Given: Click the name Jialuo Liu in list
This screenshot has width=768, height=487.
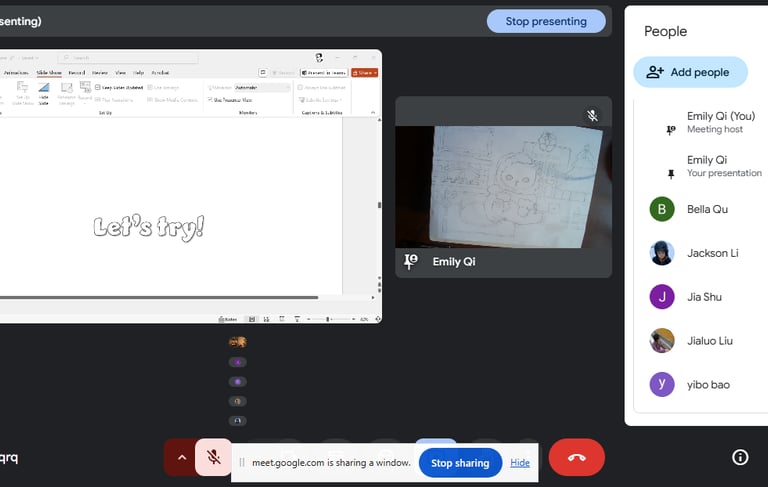Looking at the screenshot, I should (x=710, y=341).
